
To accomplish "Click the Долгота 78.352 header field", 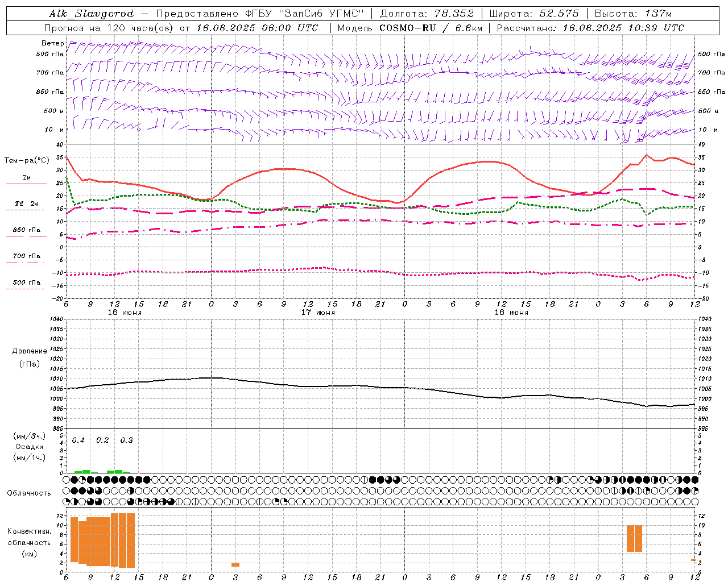I will [427, 14].
